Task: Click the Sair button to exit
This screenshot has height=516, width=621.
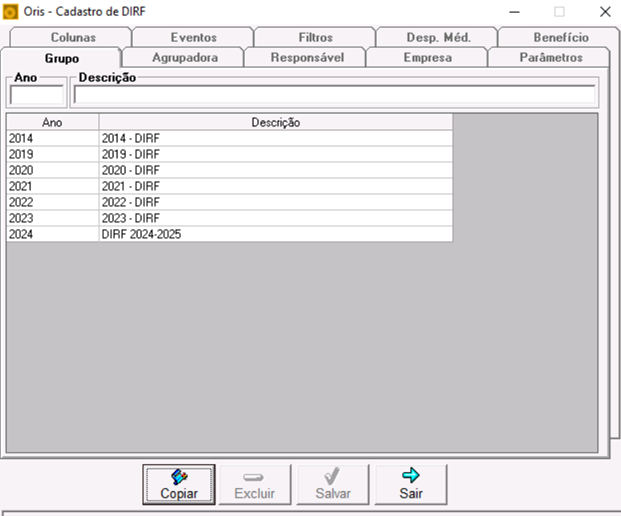Action: pos(411,484)
